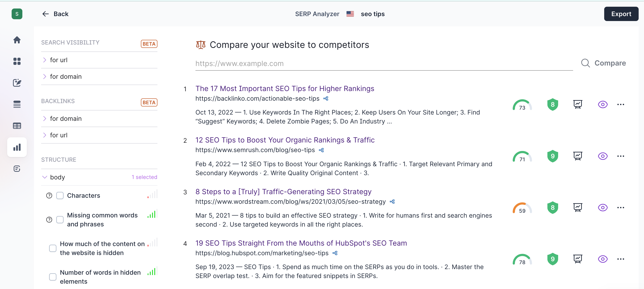
Task: Click the Compare button next to URL input
Action: tap(602, 63)
